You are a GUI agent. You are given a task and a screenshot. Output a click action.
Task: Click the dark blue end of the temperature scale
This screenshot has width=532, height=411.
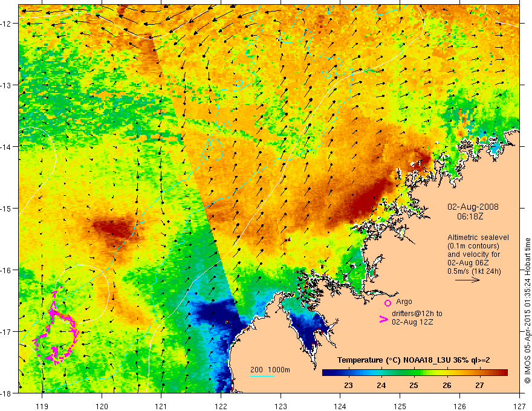328,372
